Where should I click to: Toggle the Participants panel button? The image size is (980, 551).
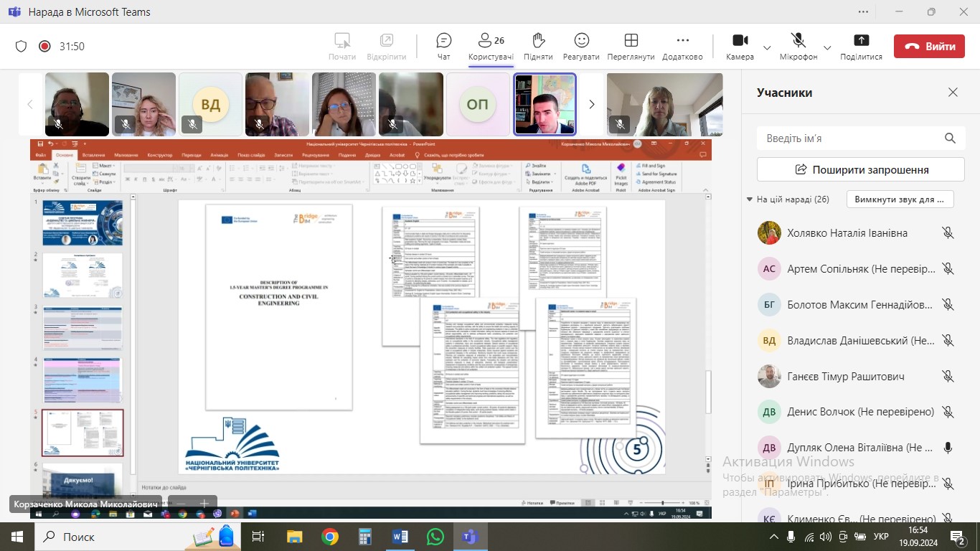pyautogui.click(x=491, y=46)
